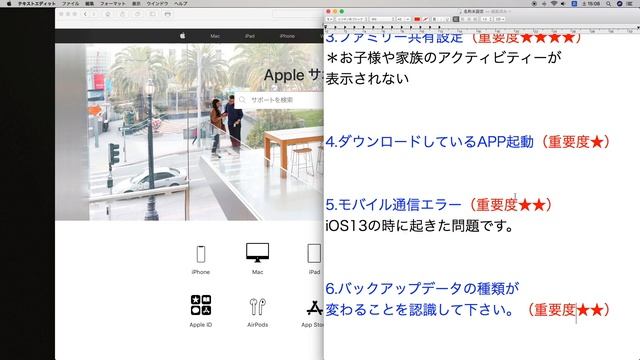Click the text highlight color swatch
Image resolution: width=640 pixels, height=360 pixels.
(425, 19)
